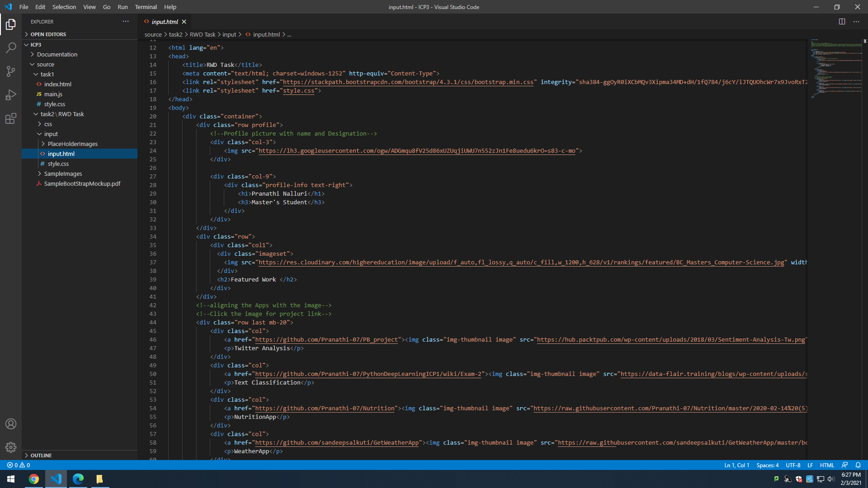Click the Split Editor Right icon
Viewport: 868px width, 488px height.
[842, 22]
